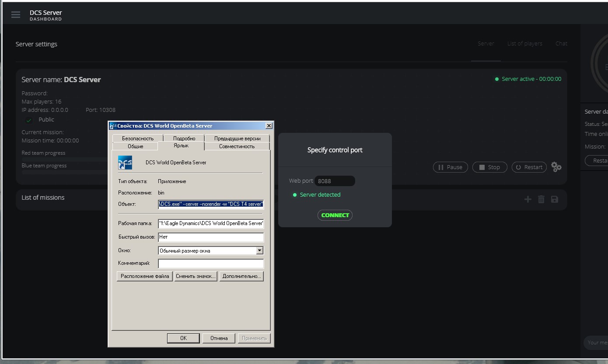608x364 pixels.
Task: Open server settings gear icon
Action: (556, 167)
